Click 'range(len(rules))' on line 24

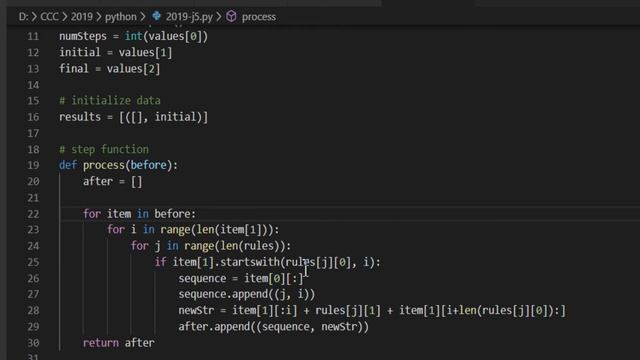235,246
